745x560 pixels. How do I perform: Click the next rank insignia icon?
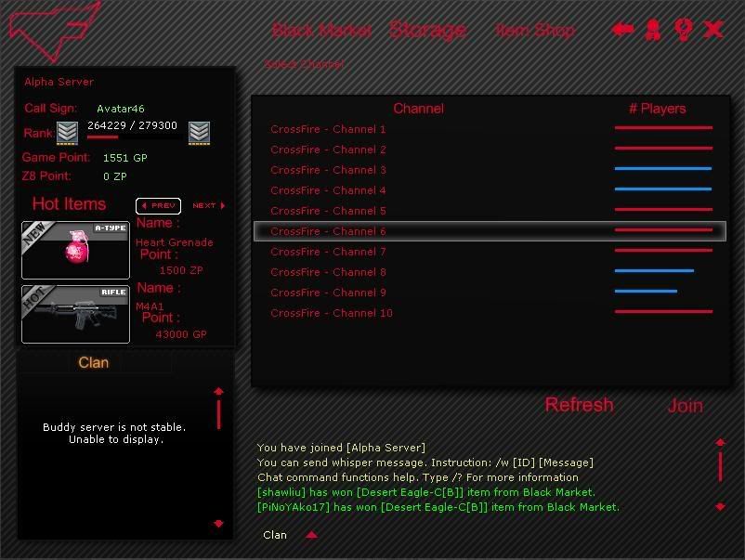199,133
